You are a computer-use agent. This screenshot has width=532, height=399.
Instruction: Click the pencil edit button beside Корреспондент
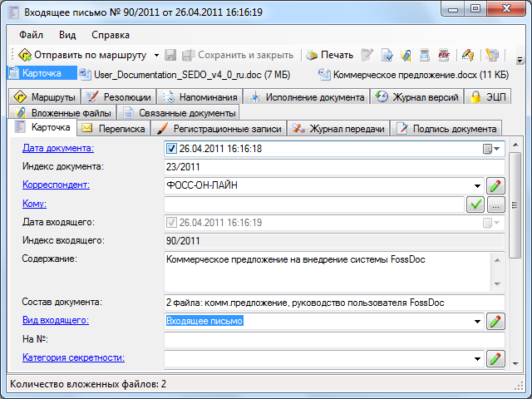[495, 185]
